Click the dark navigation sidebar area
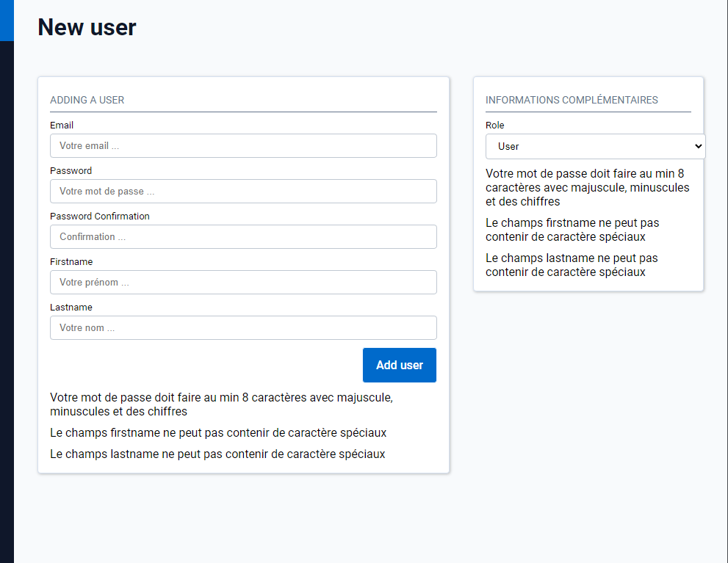 [7, 294]
